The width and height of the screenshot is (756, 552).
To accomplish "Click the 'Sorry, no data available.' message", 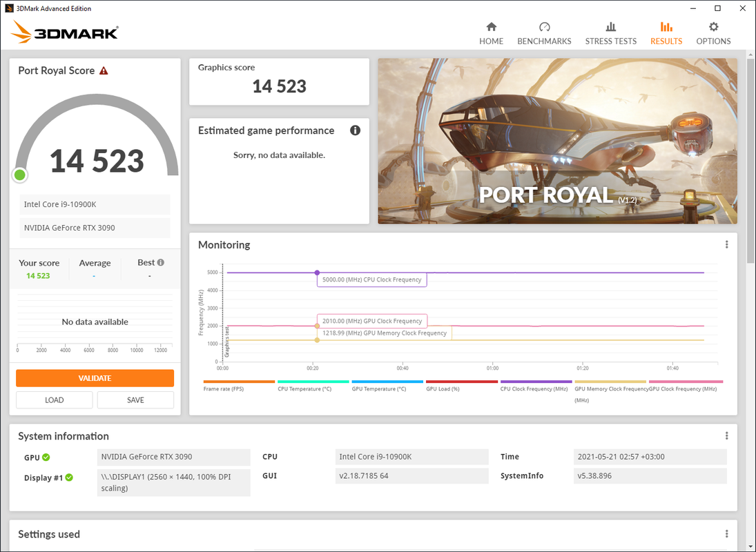I will coord(279,155).
